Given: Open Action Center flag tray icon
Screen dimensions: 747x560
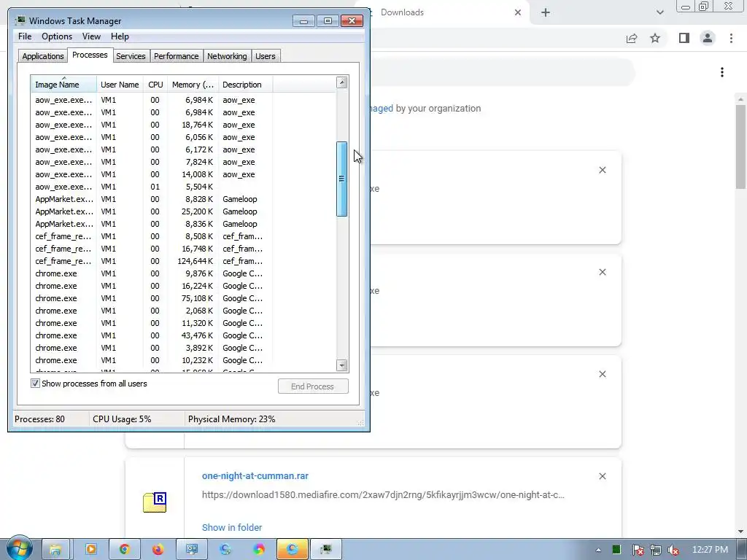Looking at the screenshot, I should click(x=638, y=550).
